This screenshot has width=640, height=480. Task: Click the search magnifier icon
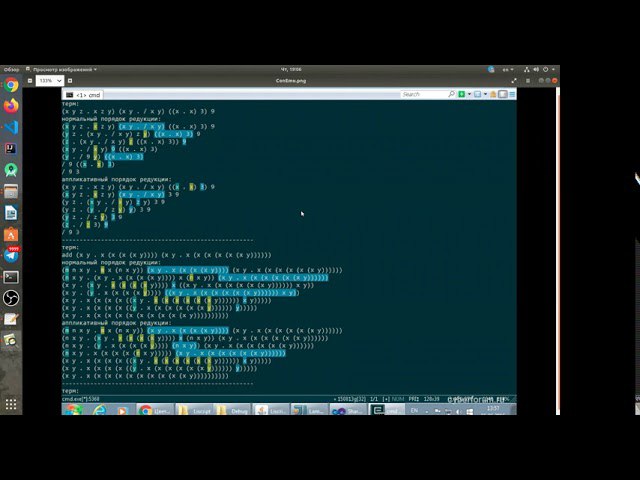pos(451,94)
